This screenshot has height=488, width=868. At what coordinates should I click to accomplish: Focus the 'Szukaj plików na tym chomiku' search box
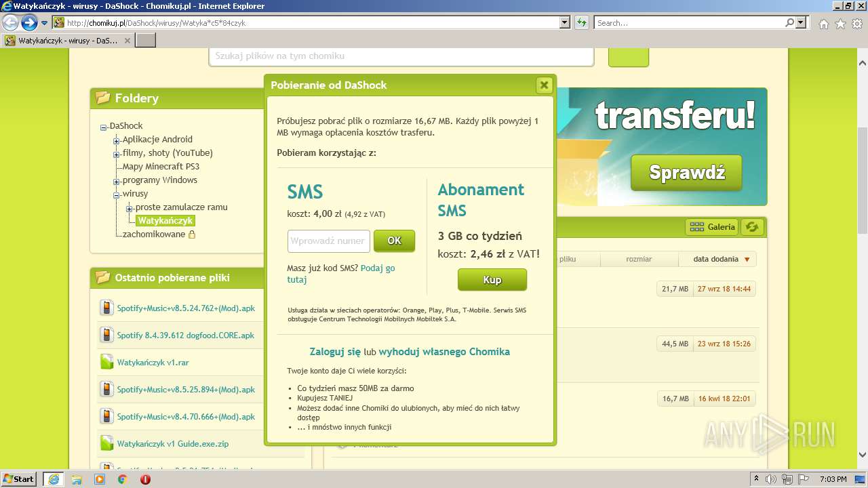(x=401, y=56)
